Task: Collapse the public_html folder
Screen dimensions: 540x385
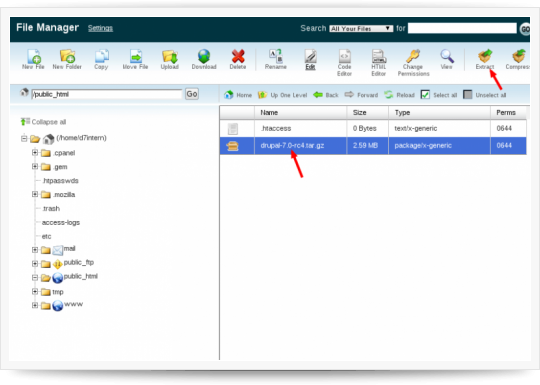Action: (35, 278)
